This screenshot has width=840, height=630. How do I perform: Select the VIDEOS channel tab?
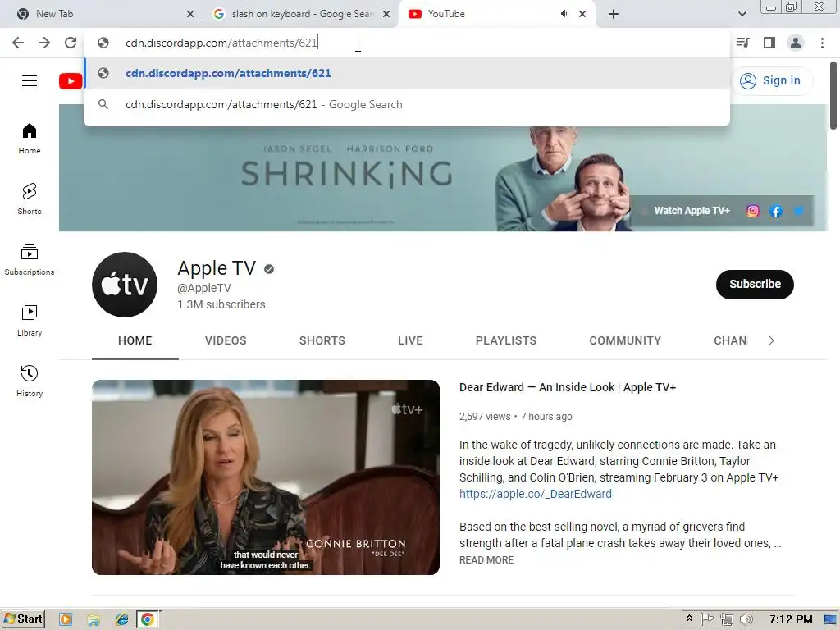click(226, 340)
